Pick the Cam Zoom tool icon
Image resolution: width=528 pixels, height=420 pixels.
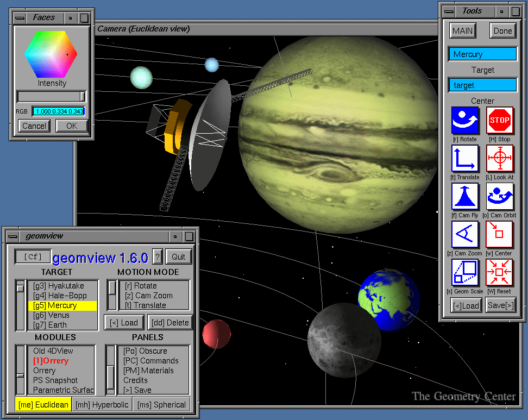coord(465,234)
